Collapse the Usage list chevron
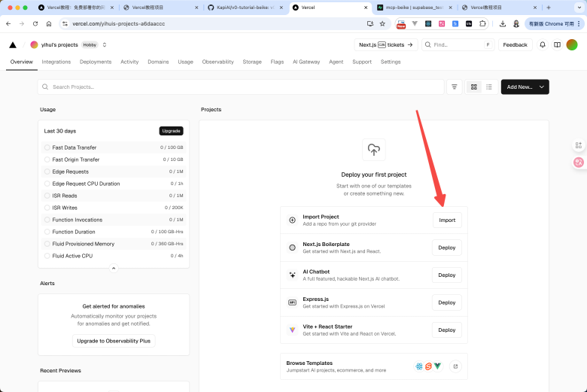The width and height of the screenshot is (587, 392). coord(114,268)
